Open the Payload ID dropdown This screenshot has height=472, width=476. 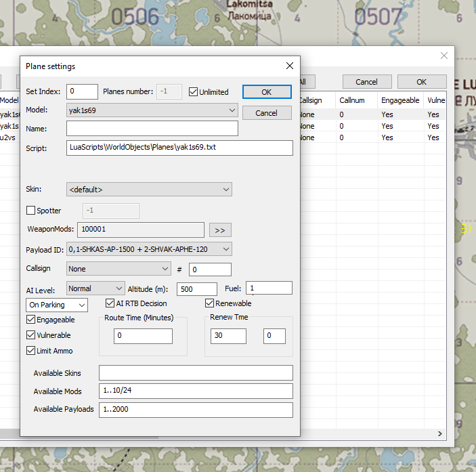click(149, 249)
